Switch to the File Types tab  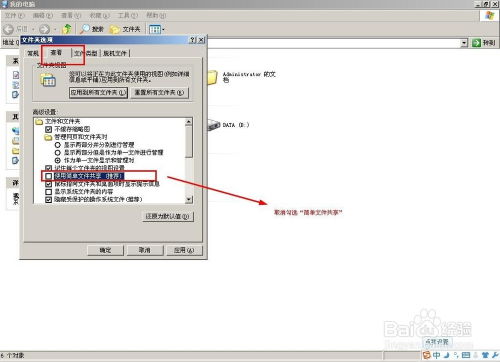pos(86,53)
